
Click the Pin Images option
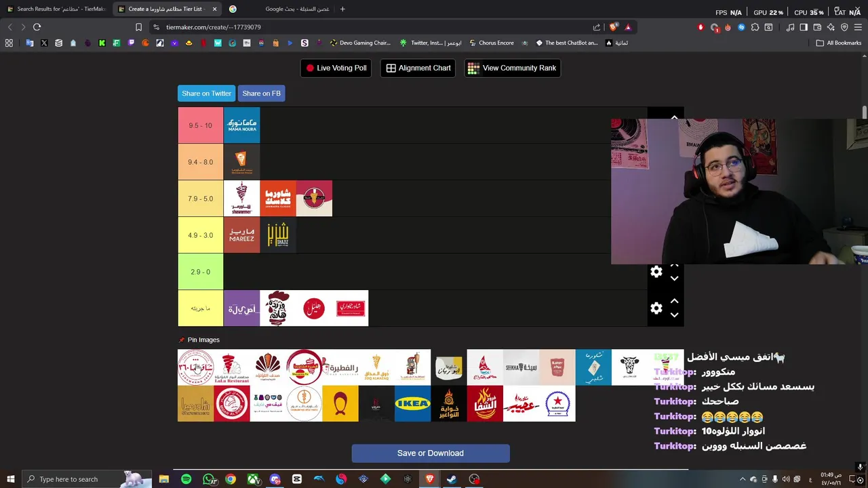coord(199,340)
